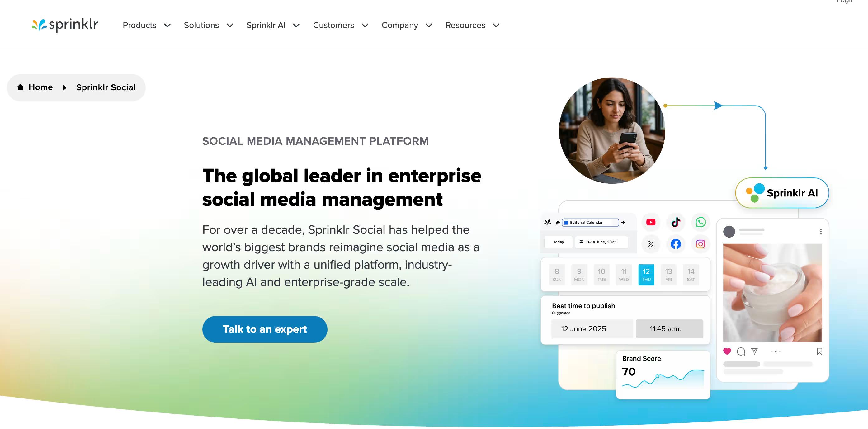Click the Sprinklr AI colored dots icon

tap(755, 193)
